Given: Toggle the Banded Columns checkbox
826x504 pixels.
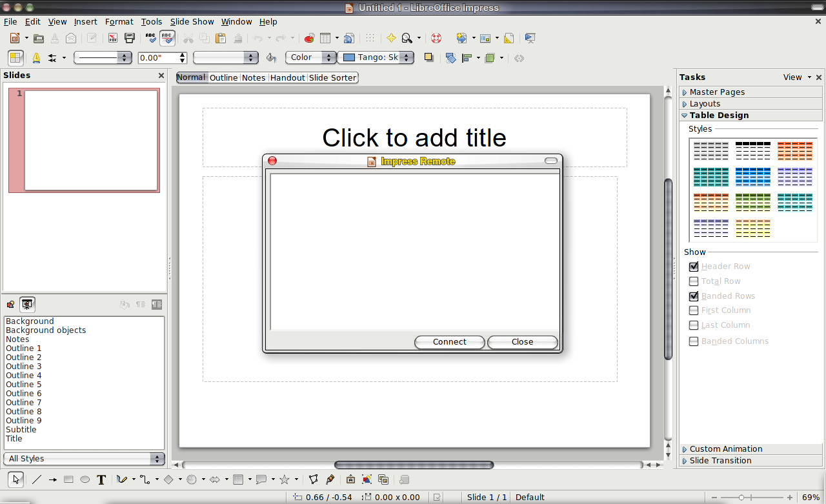Looking at the screenshot, I should (694, 341).
